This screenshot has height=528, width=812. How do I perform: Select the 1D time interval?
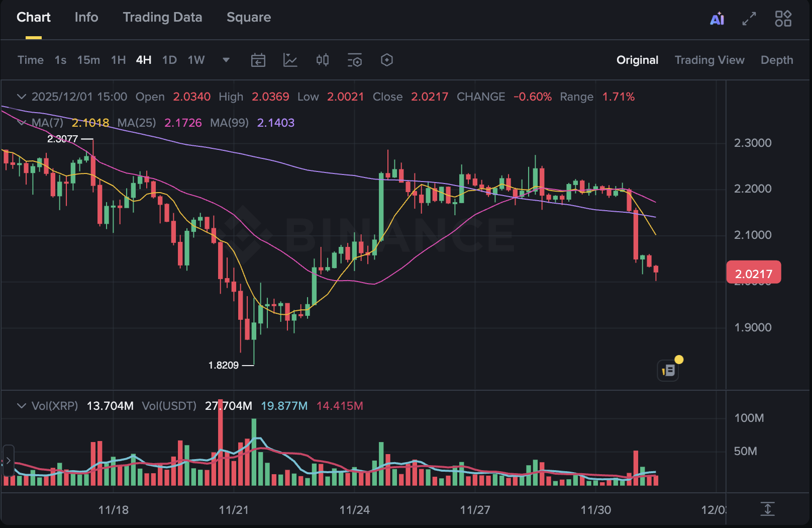(x=169, y=60)
